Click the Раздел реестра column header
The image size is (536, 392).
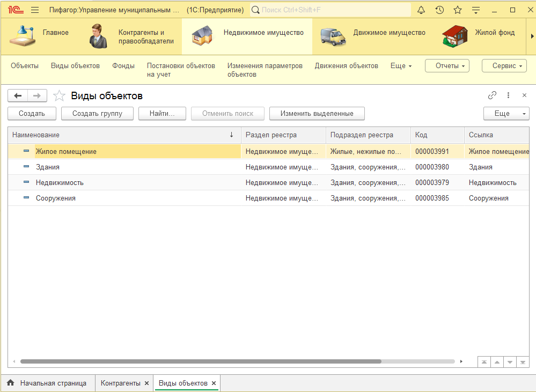point(283,135)
